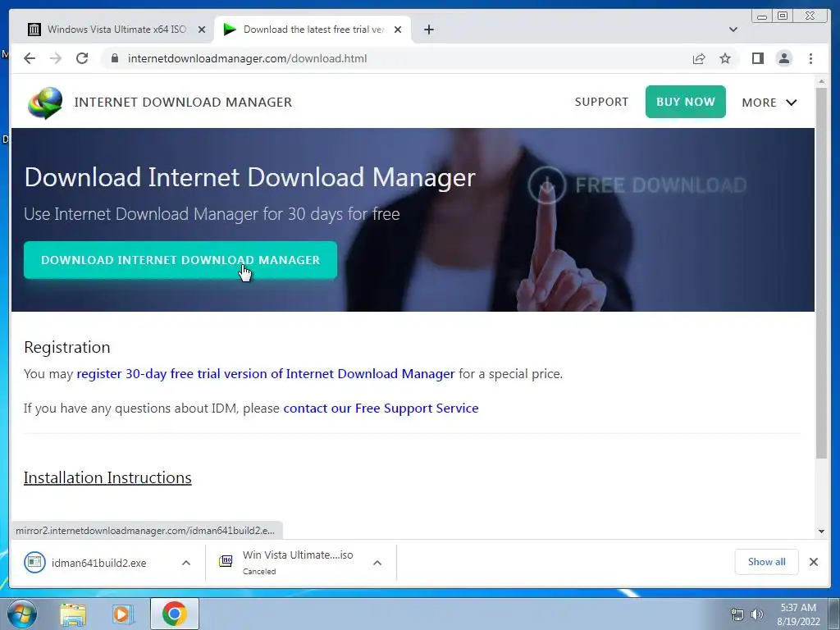The height and width of the screenshot is (630, 840).
Task: Open the tab search dropdown arrow
Action: pyautogui.click(x=733, y=30)
